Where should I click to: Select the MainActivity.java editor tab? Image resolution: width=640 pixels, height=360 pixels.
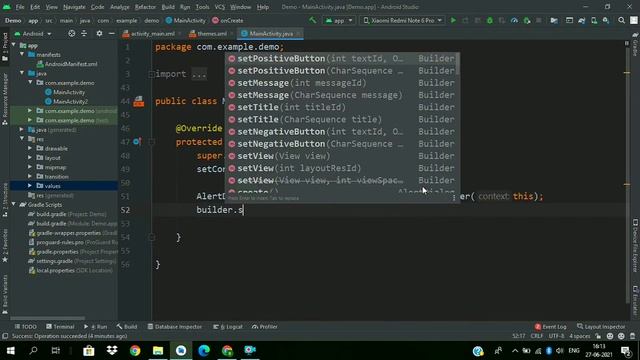click(271, 33)
